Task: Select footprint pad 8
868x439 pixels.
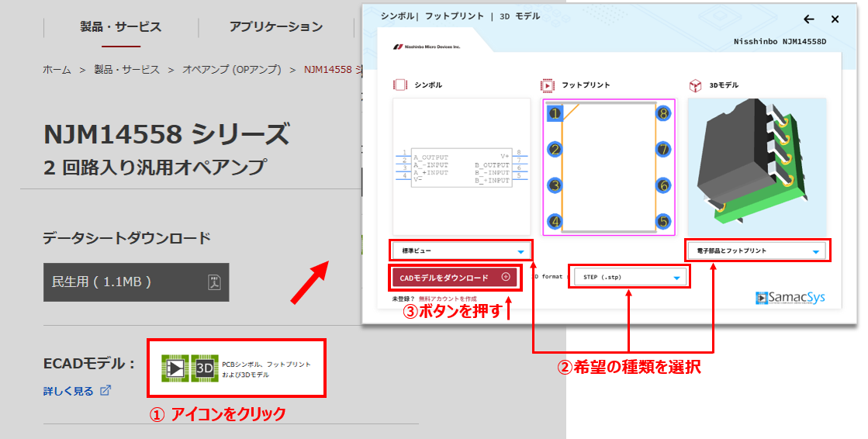Action: [663, 113]
